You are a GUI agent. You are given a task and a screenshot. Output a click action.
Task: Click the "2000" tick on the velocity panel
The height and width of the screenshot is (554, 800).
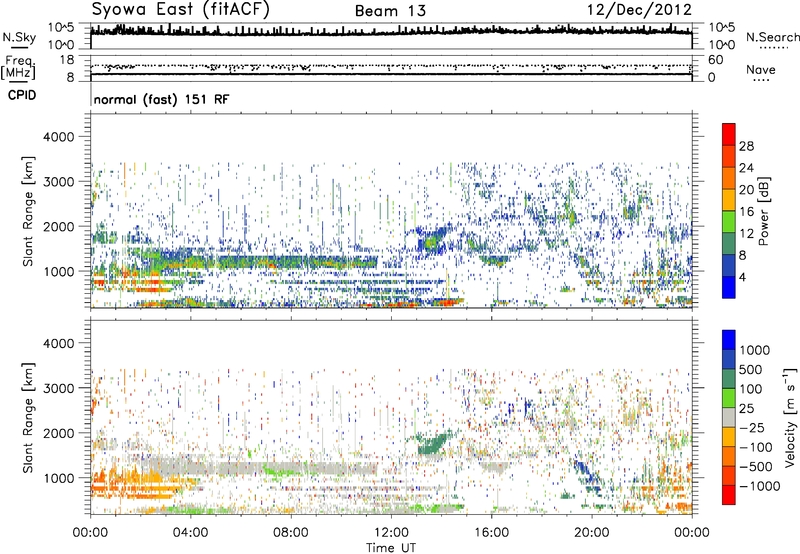click(58, 433)
